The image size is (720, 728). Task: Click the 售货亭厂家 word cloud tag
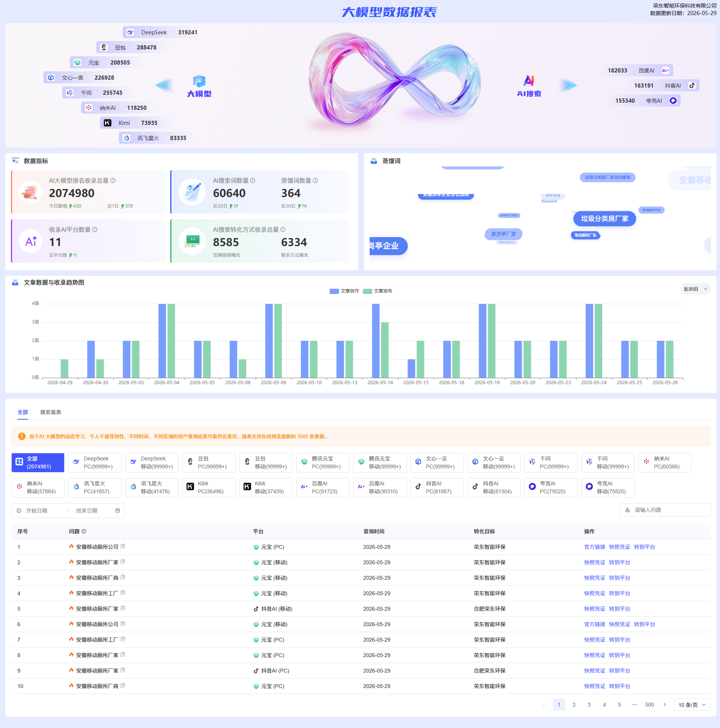[x=503, y=234]
